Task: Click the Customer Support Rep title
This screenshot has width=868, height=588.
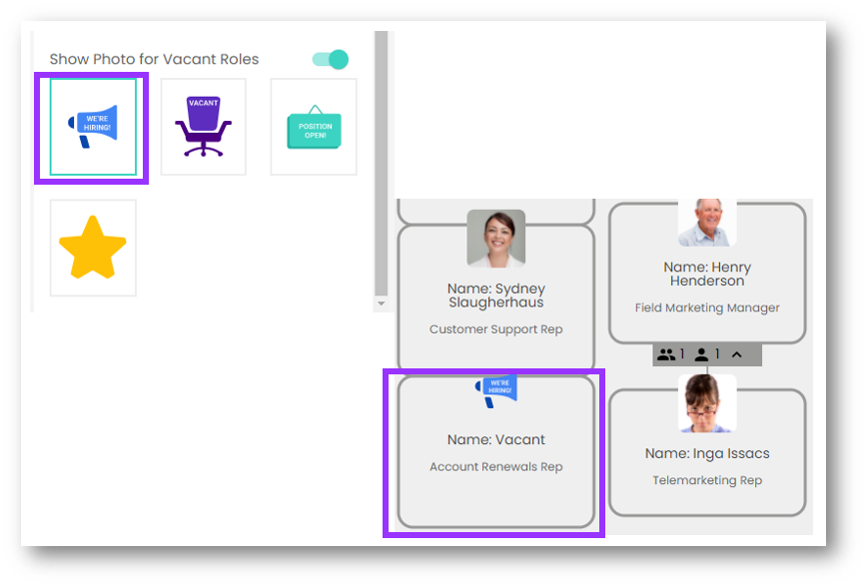Action: click(496, 328)
